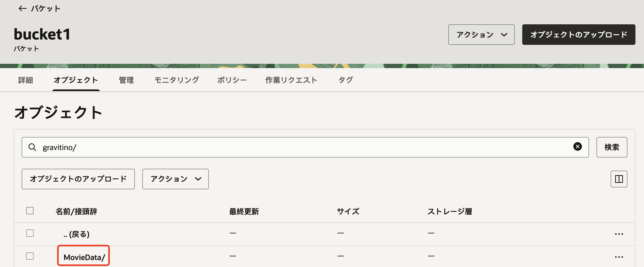
Task: Click the サイズ column header
Action: pos(348,211)
